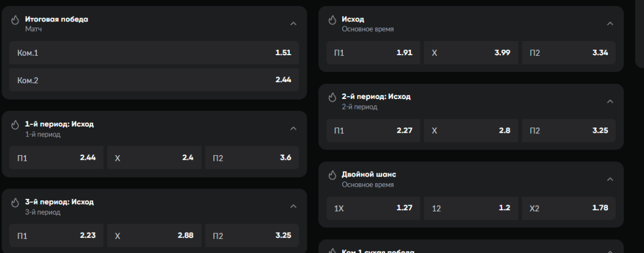The height and width of the screenshot is (253, 644).
Task: Bet on Ком.1 at odds 1.51
Action: 154,53
